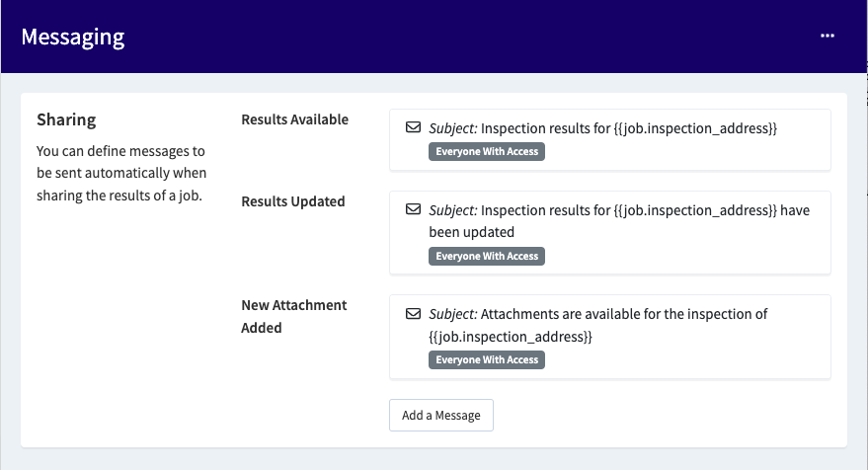
Task: Select Everyone With Access badge under Results Updated
Action: (487, 256)
